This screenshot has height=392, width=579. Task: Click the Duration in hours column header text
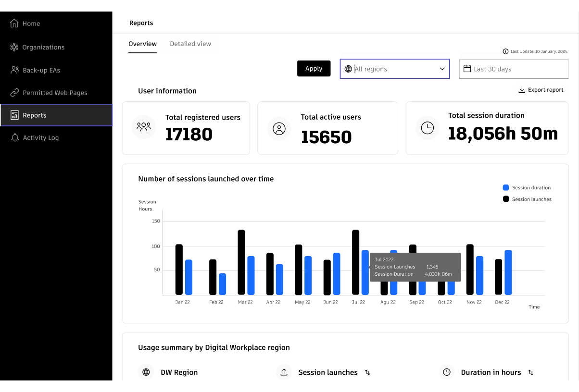coord(491,372)
